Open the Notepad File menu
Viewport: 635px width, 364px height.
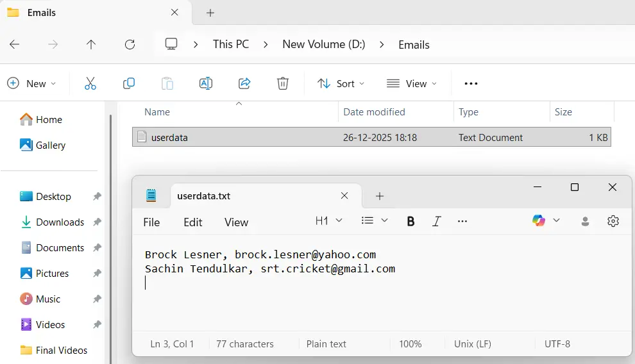pos(151,222)
